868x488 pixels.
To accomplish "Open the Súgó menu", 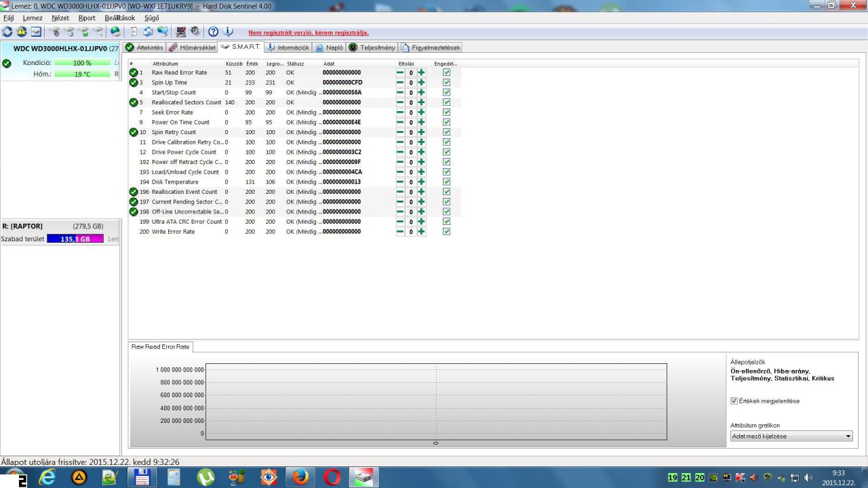I will [x=151, y=18].
